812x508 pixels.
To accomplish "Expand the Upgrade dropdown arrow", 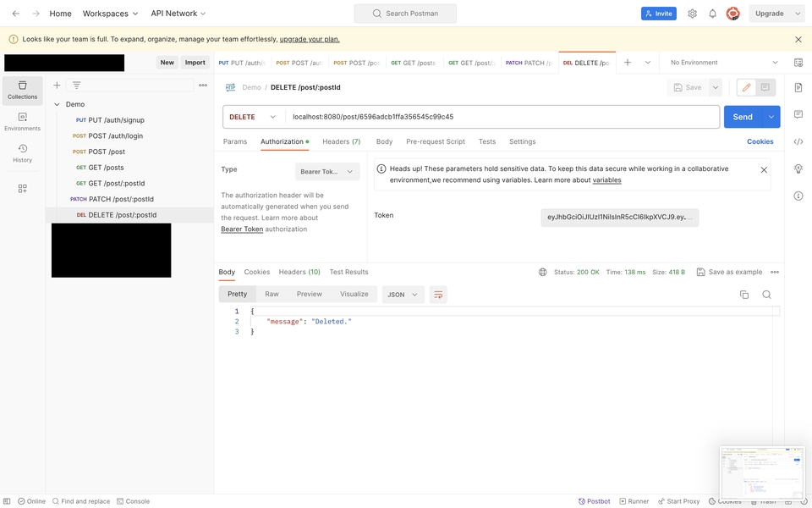I will tap(797, 14).
